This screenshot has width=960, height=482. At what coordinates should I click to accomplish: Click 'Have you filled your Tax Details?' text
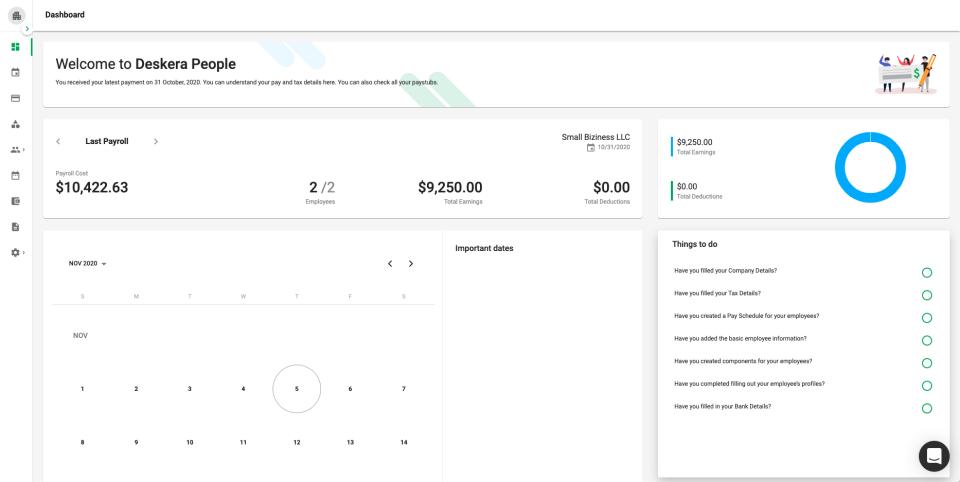coord(718,293)
